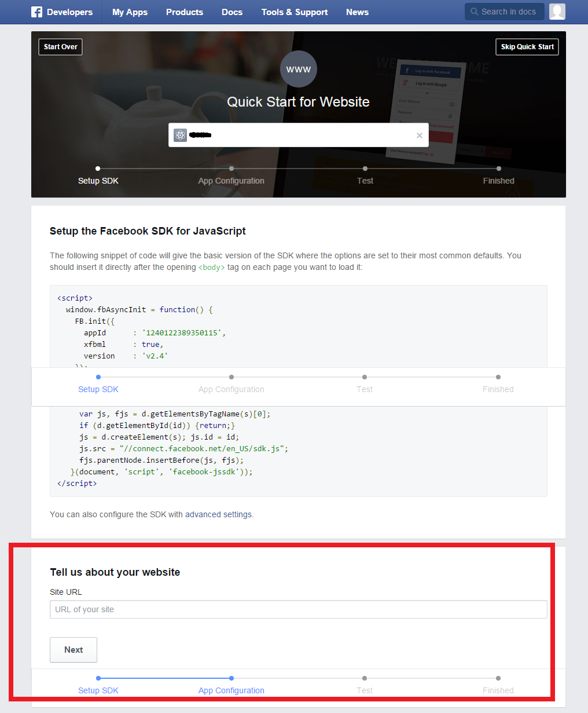The height and width of the screenshot is (713, 588).
Task: Select Setup SDK step in banner
Action: 98,181
